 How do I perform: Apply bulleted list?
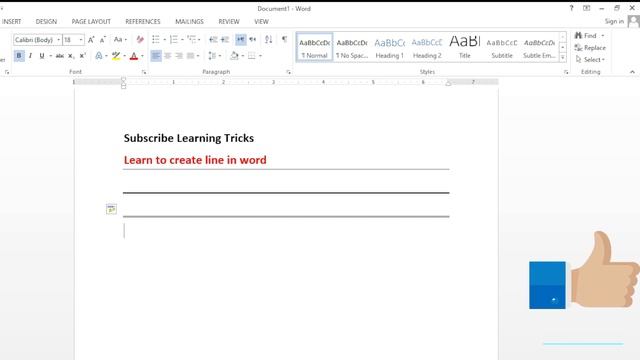tap(156, 39)
